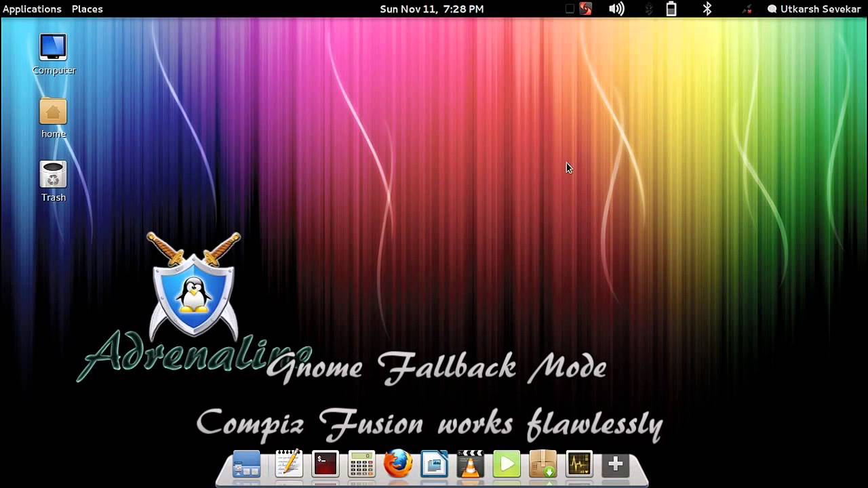Launch Firefox from the dock
The width and height of the screenshot is (868, 488).
click(398, 464)
